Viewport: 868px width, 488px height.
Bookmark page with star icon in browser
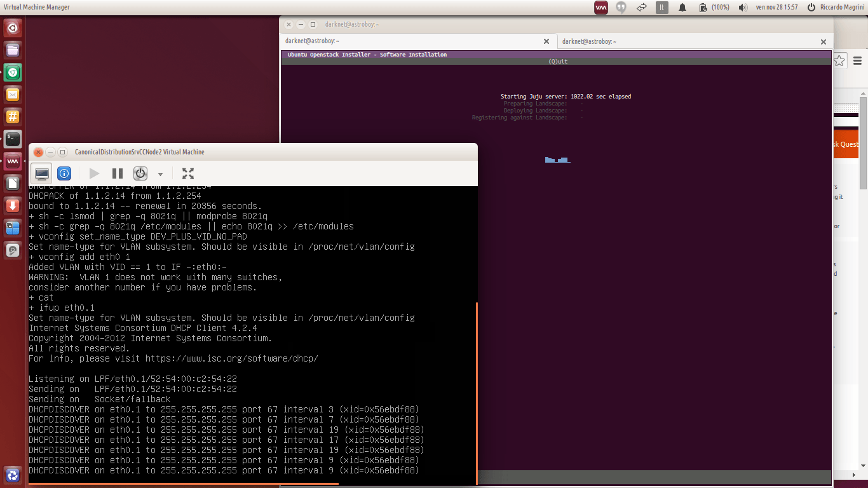[839, 61]
